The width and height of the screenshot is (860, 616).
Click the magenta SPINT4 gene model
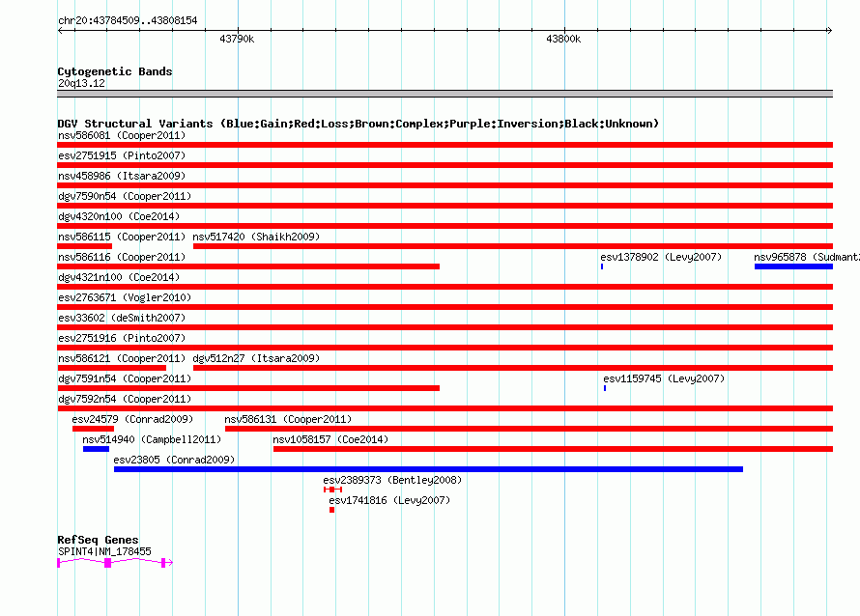point(115,562)
